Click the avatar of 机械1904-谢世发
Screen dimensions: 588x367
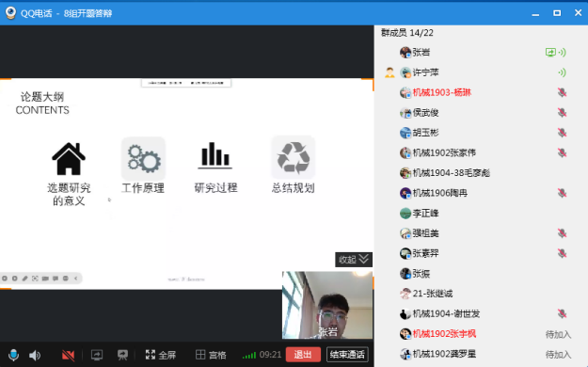tap(405, 313)
